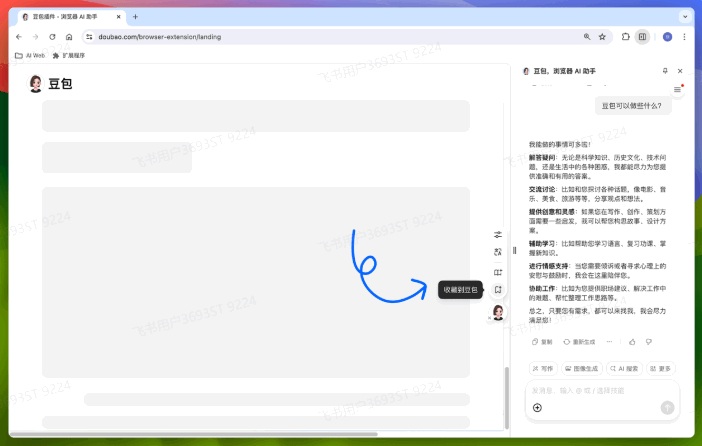The height and width of the screenshot is (446, 702).
Task: Open the floating toolbar settings sliders icon
Action: tap(498, 235)
